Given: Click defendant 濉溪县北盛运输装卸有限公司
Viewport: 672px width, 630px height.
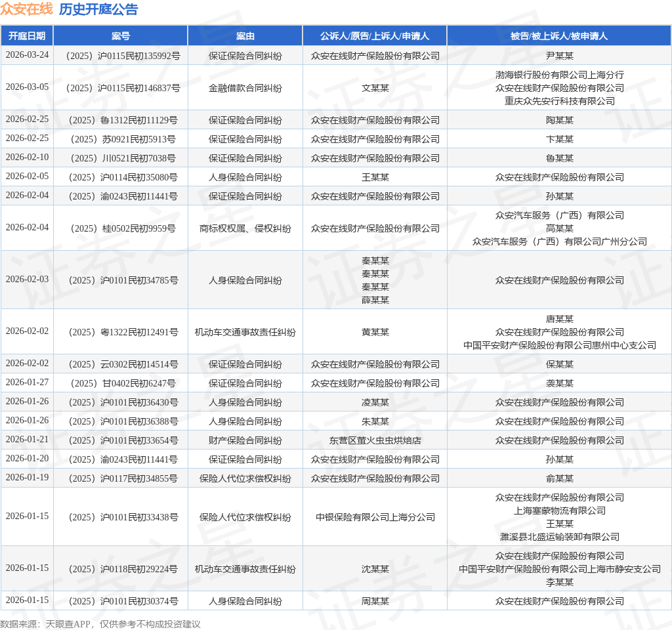Looking at the screenshot, I should point(559,537).
